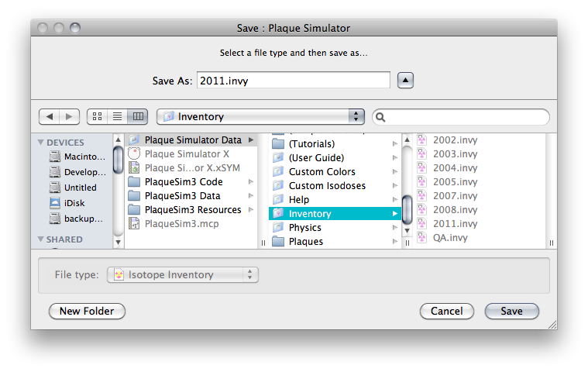The height and width of the screenshot is (372, 588).
Task: Go back with the left arrow button
Action: point(49,116)
